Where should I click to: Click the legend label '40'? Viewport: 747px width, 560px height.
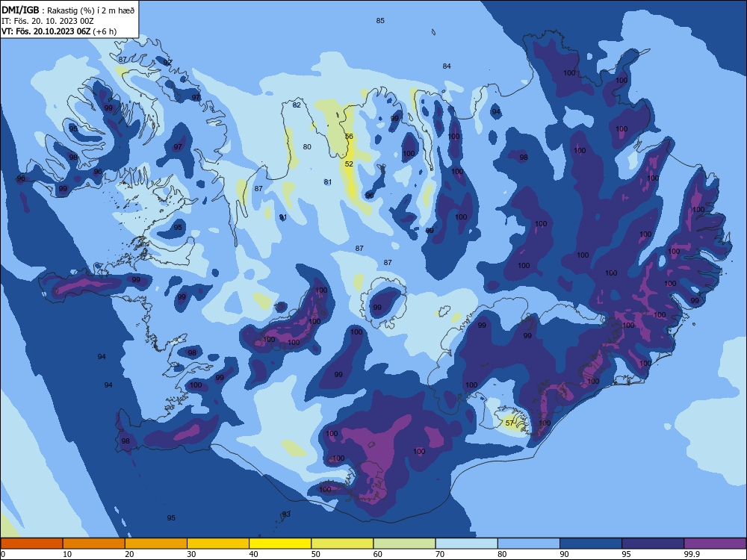click(x=253, y=554)
